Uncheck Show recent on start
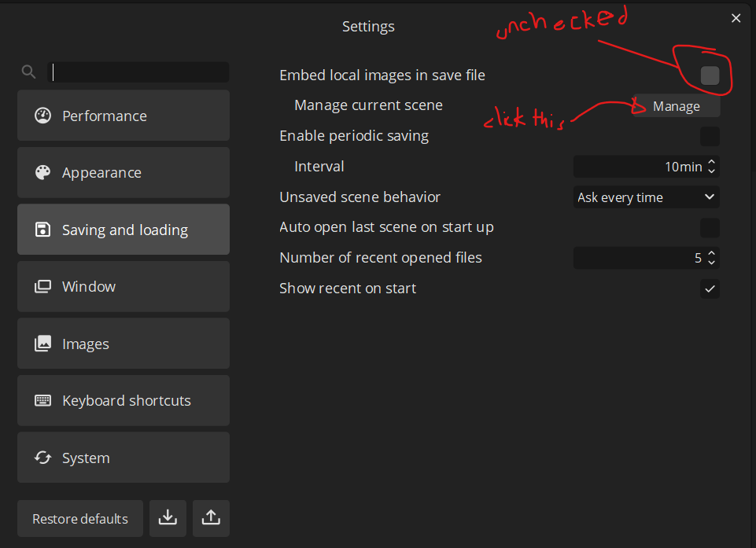Screen dimensions: 756x548 (710, 289)
